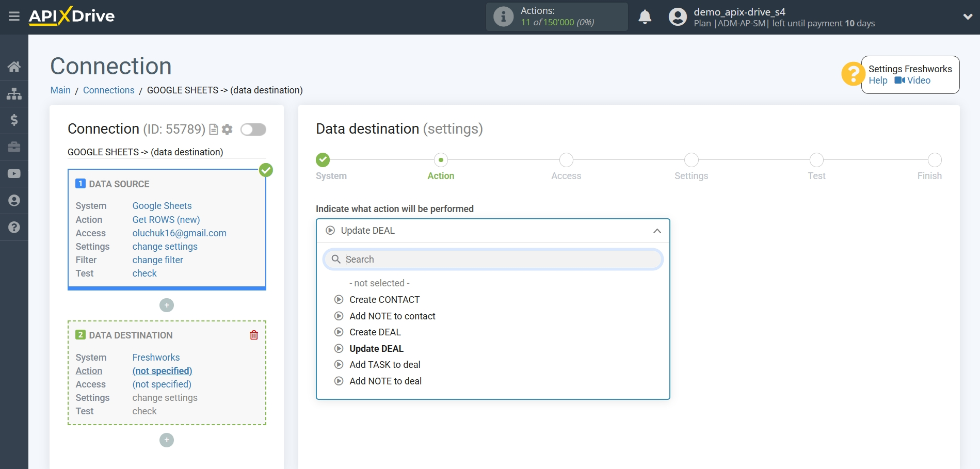Click destination Action (not specified) link
The height and width of the screenshot is (469, 980).
pos(162,371)
